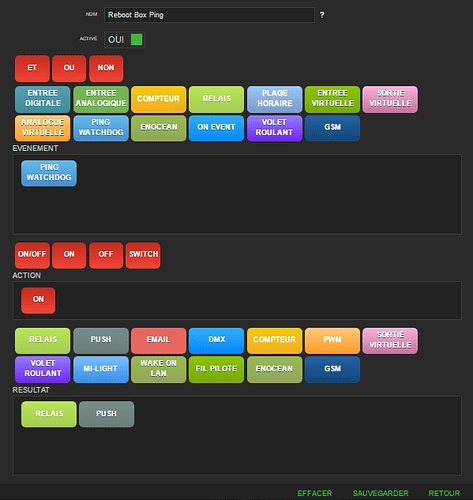The width and height of the screenshot is (473, 500).
Task: Add the EMAIL result block
Action: point(159,341)
